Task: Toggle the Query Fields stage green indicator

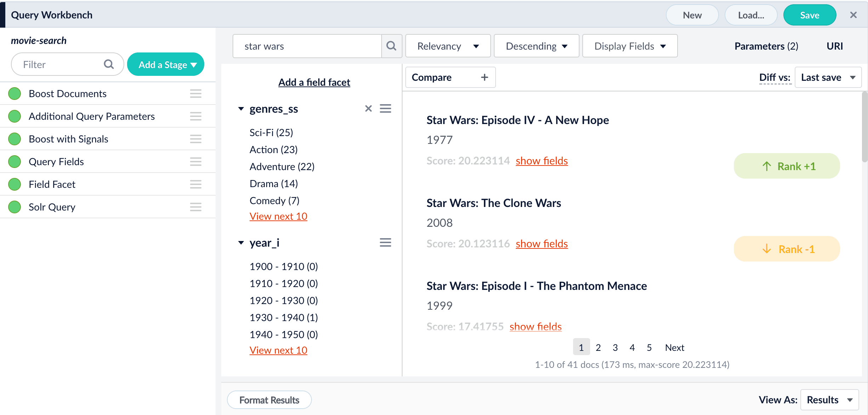Action: coord(15,162)
